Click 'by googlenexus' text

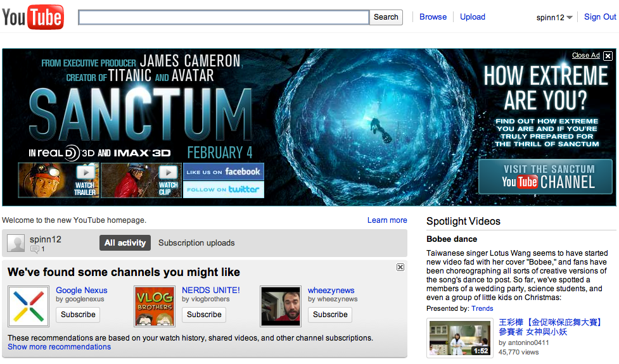80,299
